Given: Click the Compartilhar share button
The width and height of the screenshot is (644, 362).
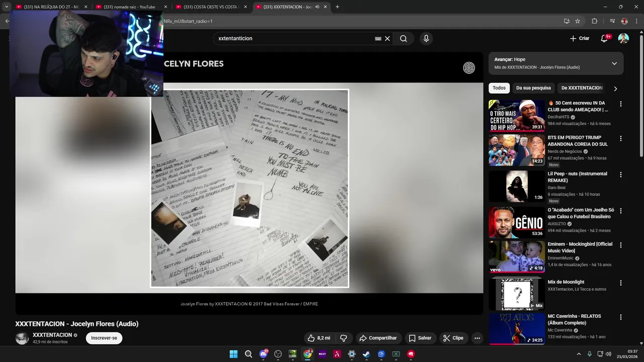Looking at the screenshot, I should [x=378, y=338].
